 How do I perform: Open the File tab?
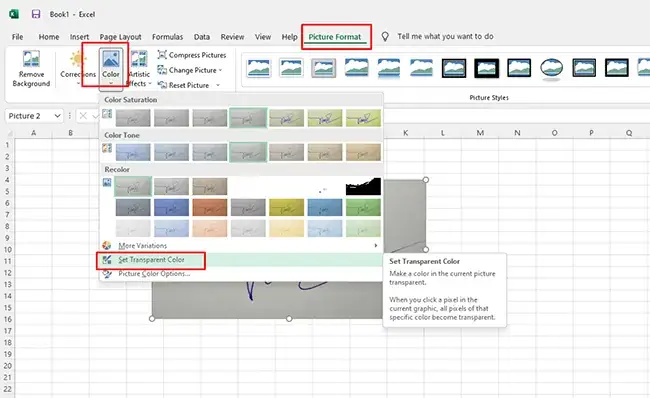(x=17, y=36)
